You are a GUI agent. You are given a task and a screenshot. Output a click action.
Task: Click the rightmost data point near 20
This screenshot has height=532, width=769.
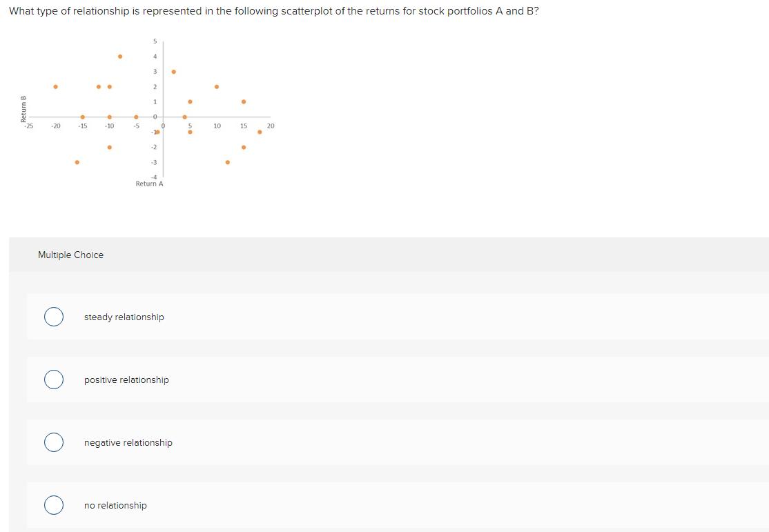260,131
